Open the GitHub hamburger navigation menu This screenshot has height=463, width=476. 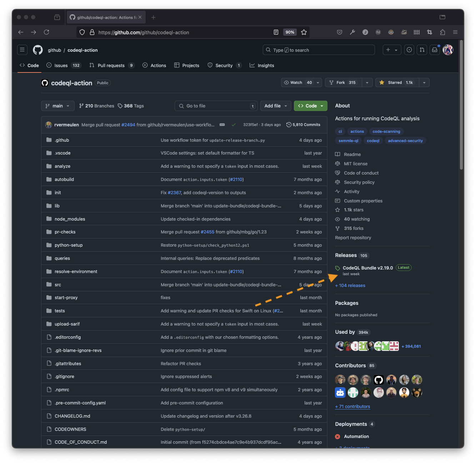[x=22, y=50]
